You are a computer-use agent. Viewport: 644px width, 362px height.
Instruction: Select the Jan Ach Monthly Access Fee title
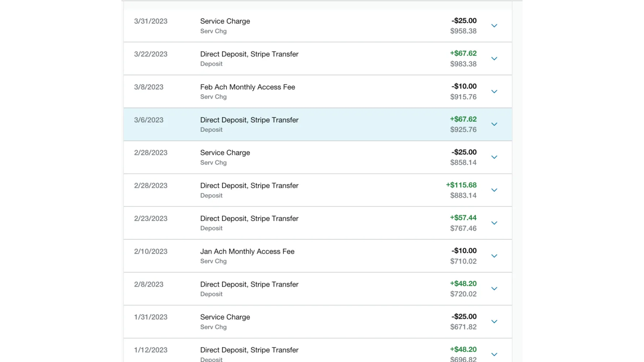tap(247, 251)
